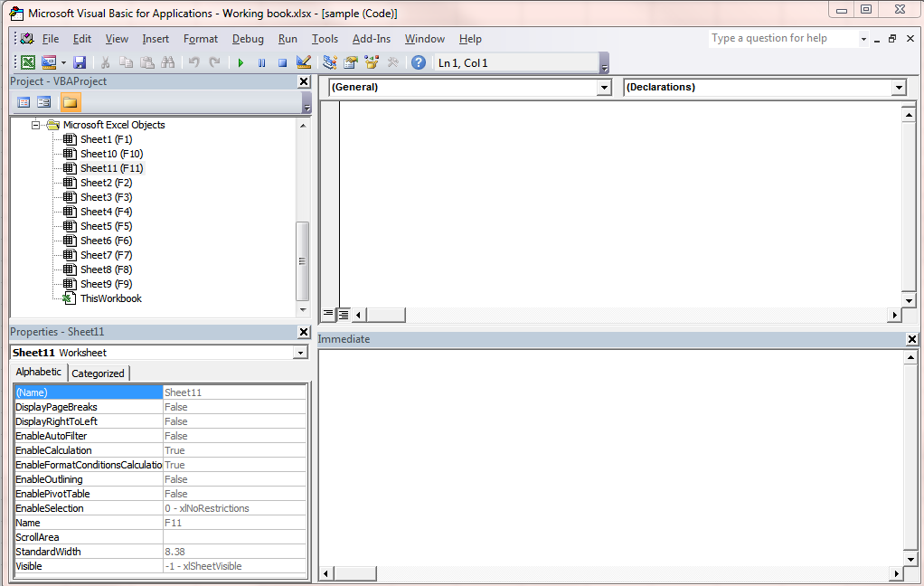Open the View menu
Screen dimensions: 924x586
pyautogui.click(x=117, y=39)
